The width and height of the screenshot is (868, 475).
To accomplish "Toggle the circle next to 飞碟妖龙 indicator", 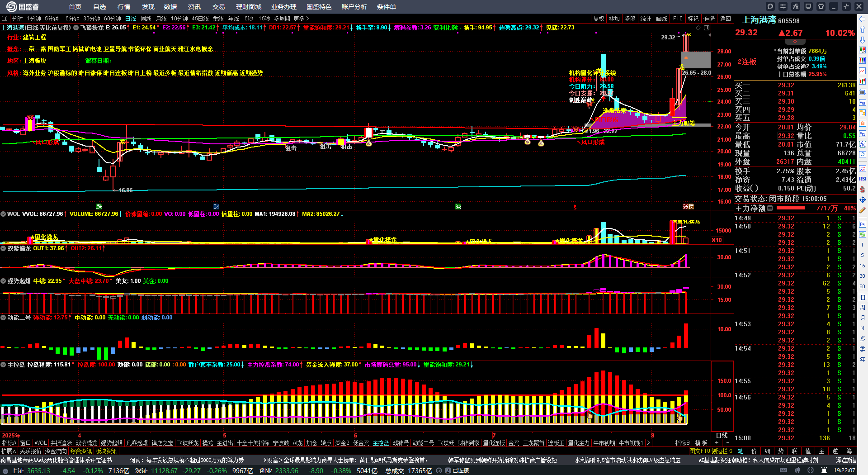I will pyautogui.click(x=76, y=28).
